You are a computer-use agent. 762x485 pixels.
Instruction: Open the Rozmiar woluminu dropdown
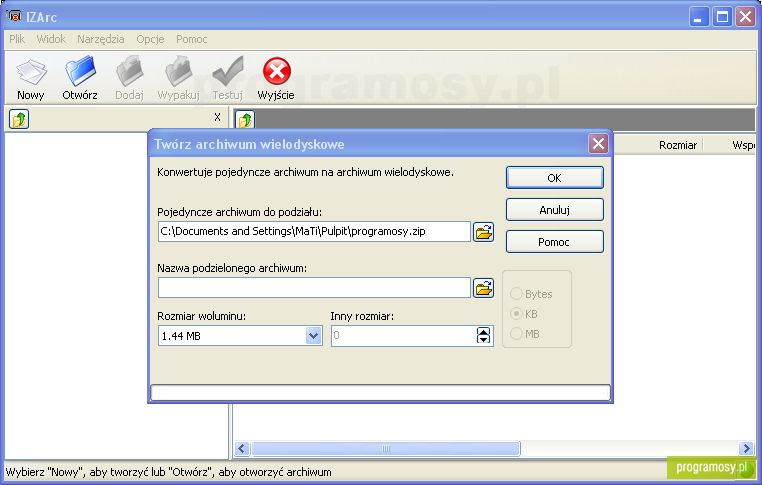(313, 336)
